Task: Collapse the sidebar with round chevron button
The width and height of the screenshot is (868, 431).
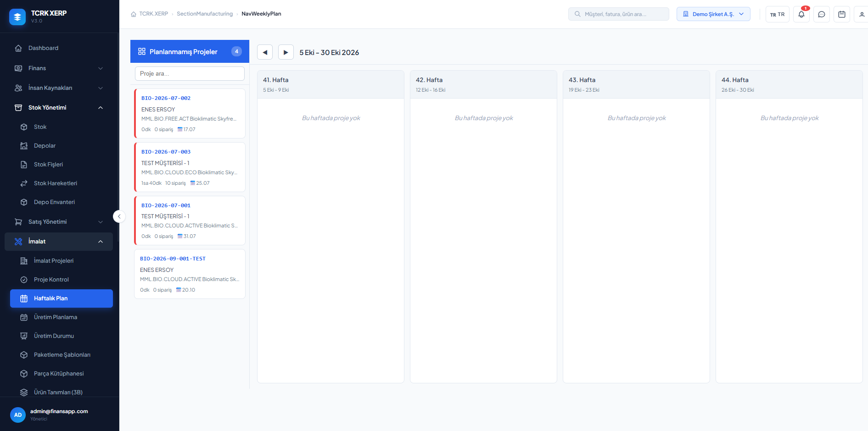Action: click(119, 216)
